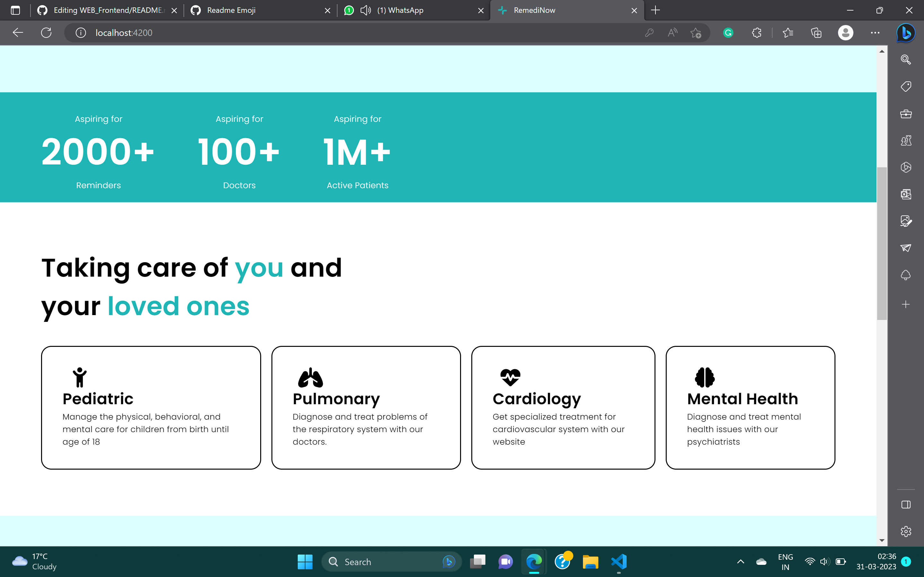Open sidebar Outlook icon
This screenshot has height=577, width=924.
click(906, 194)
